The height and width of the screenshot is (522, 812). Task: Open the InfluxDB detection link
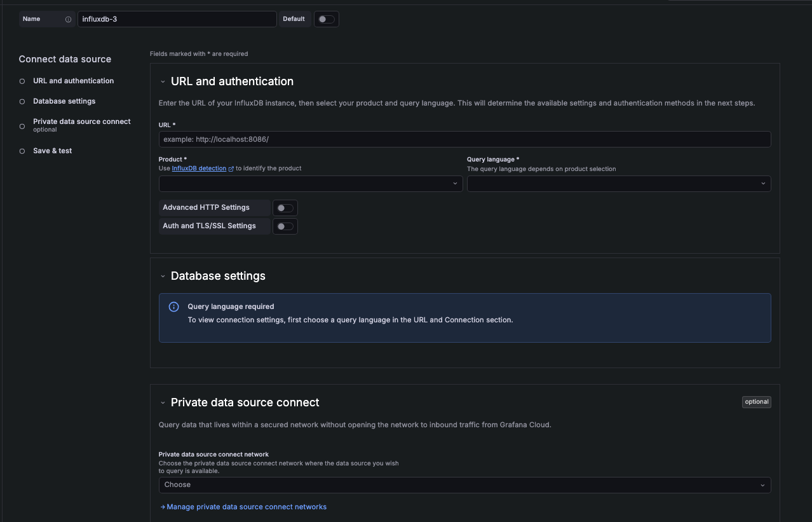(199, 168)
